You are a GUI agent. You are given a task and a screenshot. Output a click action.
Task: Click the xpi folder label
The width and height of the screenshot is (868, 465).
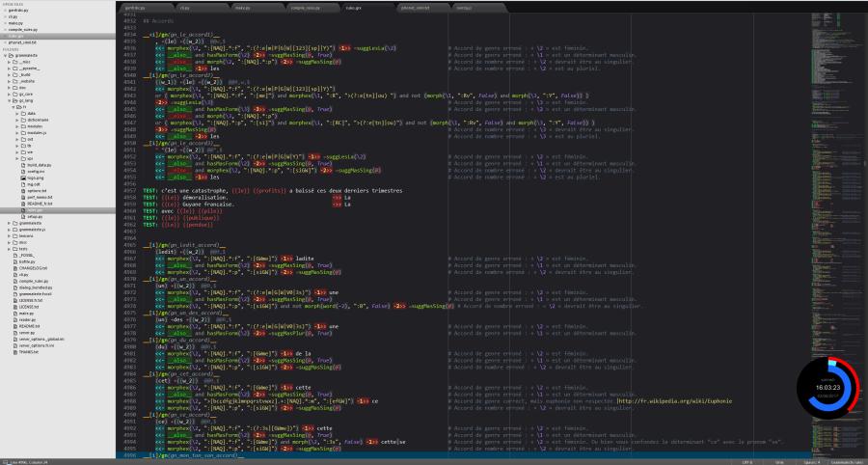(29, 158)
